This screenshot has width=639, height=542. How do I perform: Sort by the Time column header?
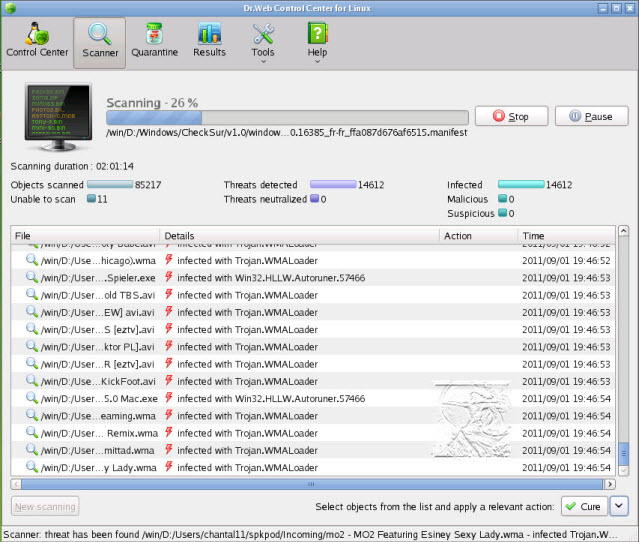(566, 236)
